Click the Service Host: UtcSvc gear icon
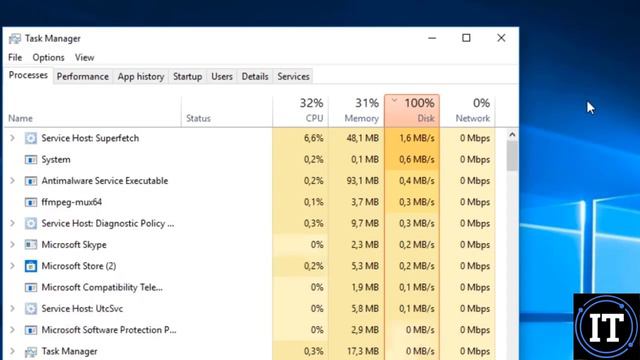Viewport: 640px width, 360px height. (x=31, y=309)
